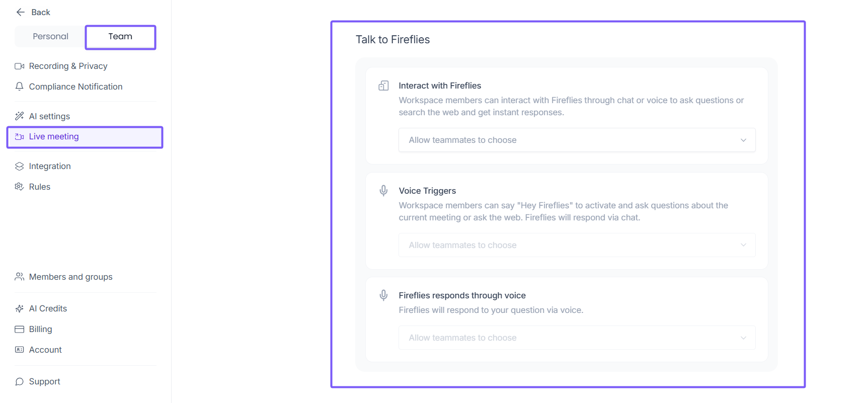Select the Team tab
Screen dimensions: 868x403
tap(120, 37)
